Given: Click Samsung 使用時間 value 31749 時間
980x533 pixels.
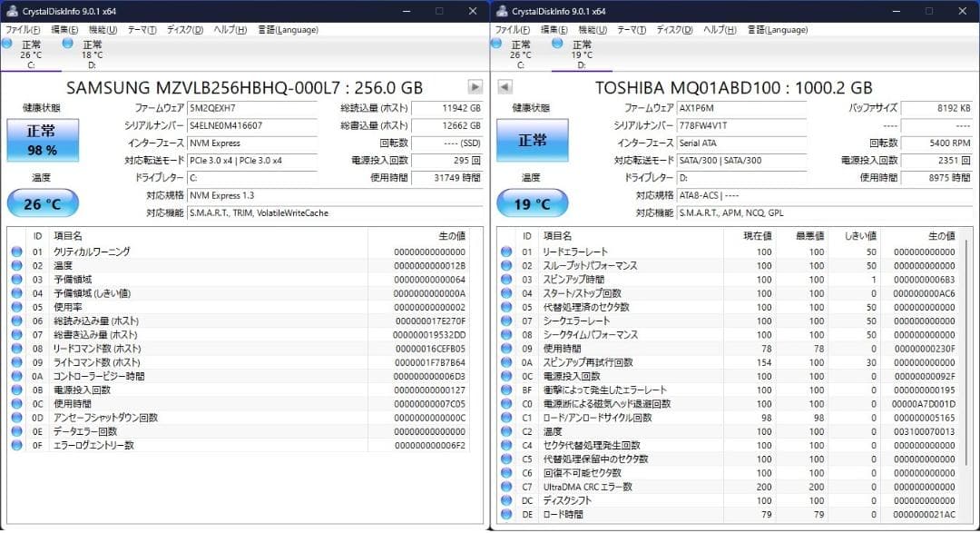Looking at the screenshot, I should coord(447,178).
